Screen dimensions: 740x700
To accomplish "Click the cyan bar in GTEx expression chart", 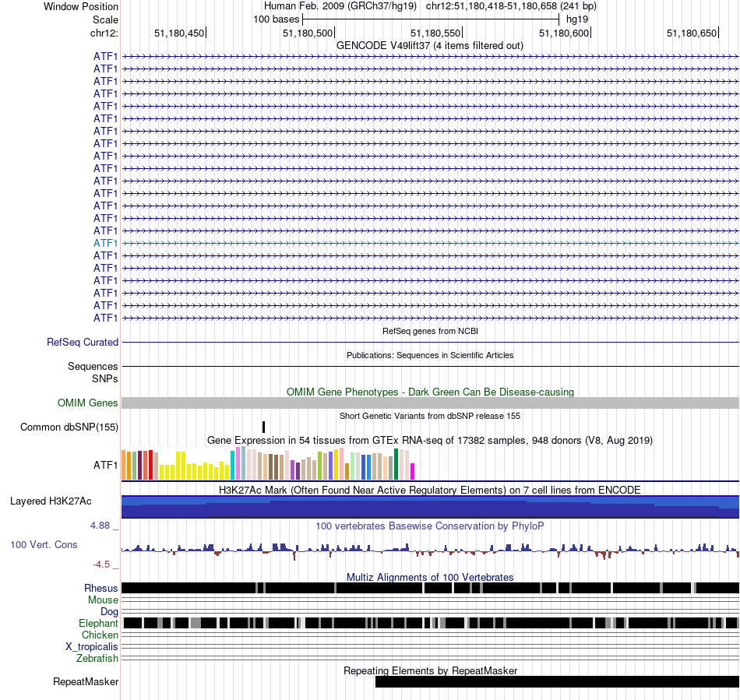I will pos(232,465).
